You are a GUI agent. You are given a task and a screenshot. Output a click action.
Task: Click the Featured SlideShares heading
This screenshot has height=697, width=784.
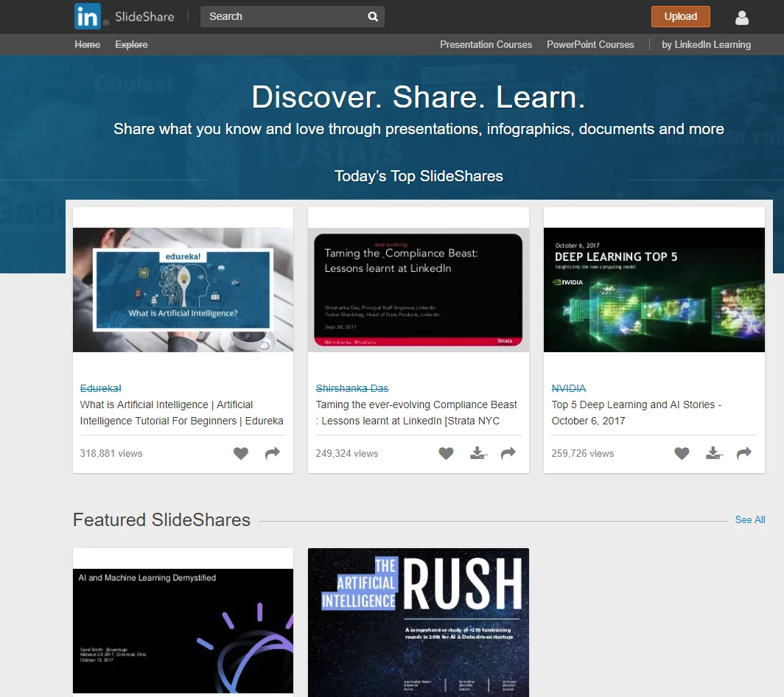pyautogui.click(x=161, y=519)
